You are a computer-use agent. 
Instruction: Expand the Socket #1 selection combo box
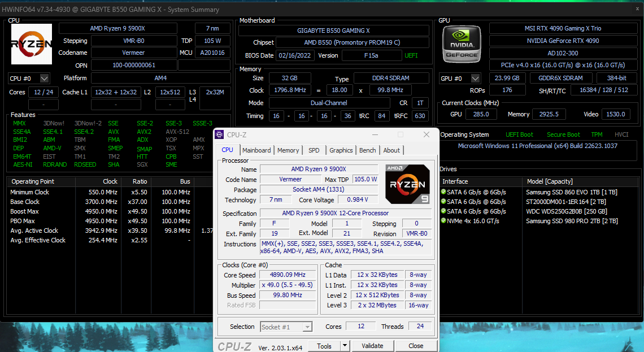point(307,327)
